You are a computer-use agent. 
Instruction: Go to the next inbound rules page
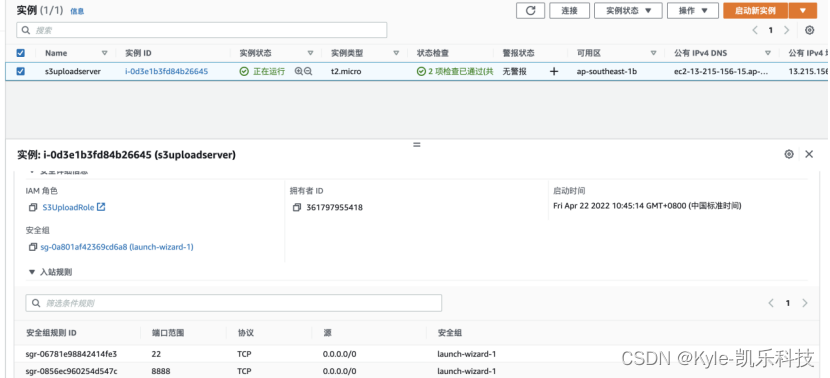pos(805,303)
